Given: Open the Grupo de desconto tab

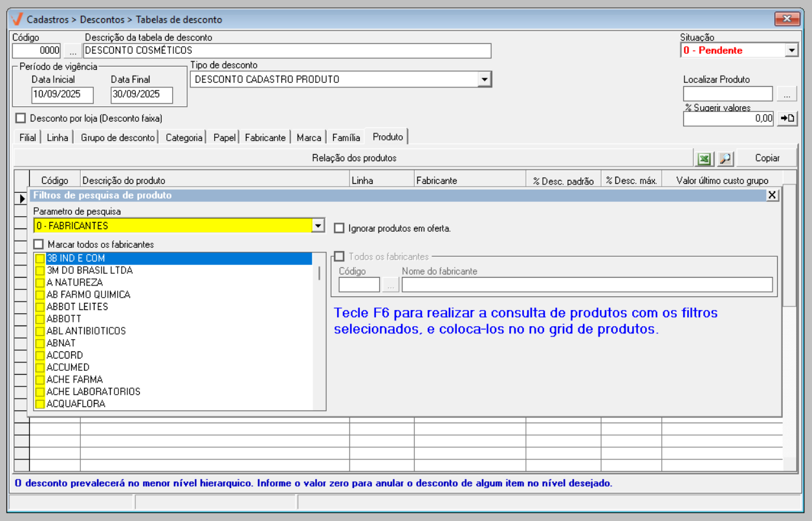Looking at the screenshot, I should tap(117, 138).
